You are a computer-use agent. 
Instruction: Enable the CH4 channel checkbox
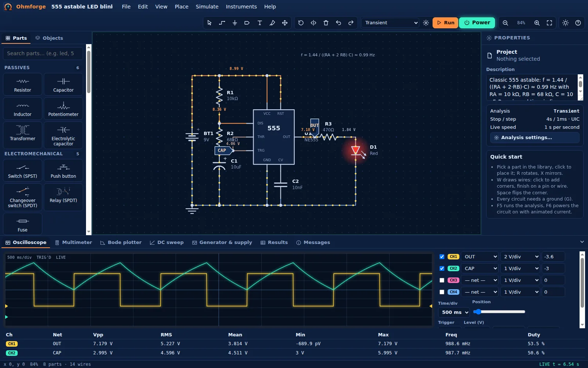coord(442,292)
